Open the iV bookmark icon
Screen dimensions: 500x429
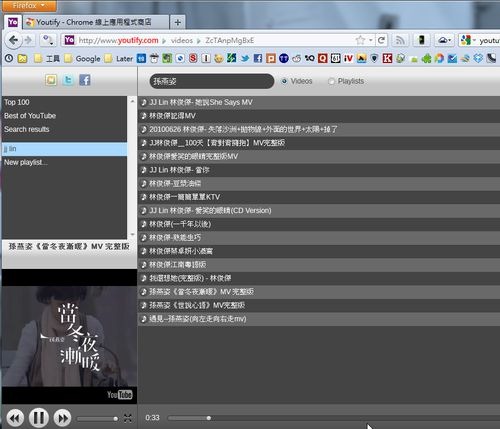click(348, 59)
